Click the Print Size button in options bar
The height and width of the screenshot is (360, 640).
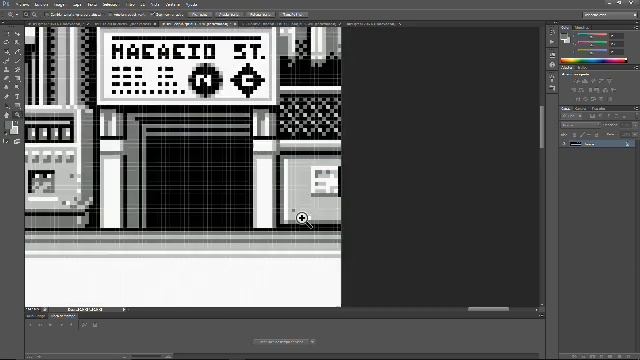[293, 15]
